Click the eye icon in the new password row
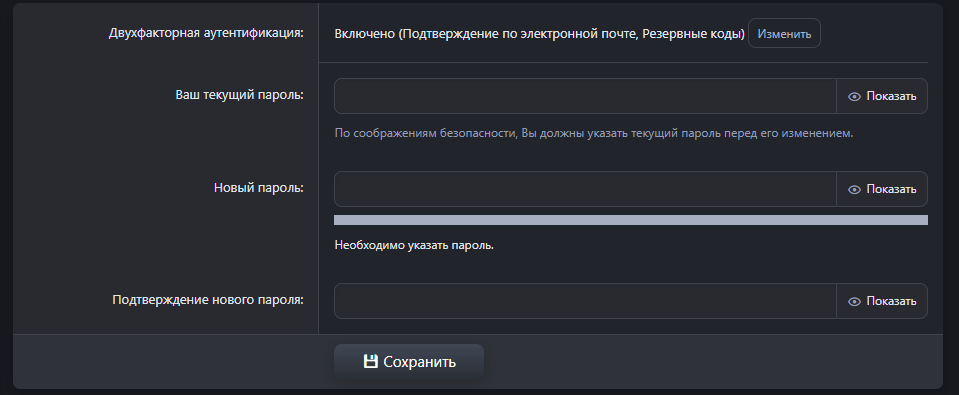Viewport: 959px width, 395px height. (x=854, y=190)
